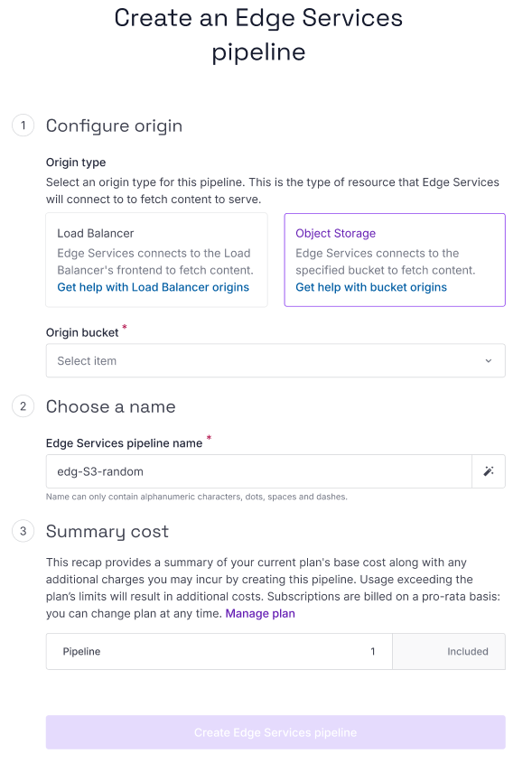Click the step 3 circle beside Summary cost

click(23, 531)
